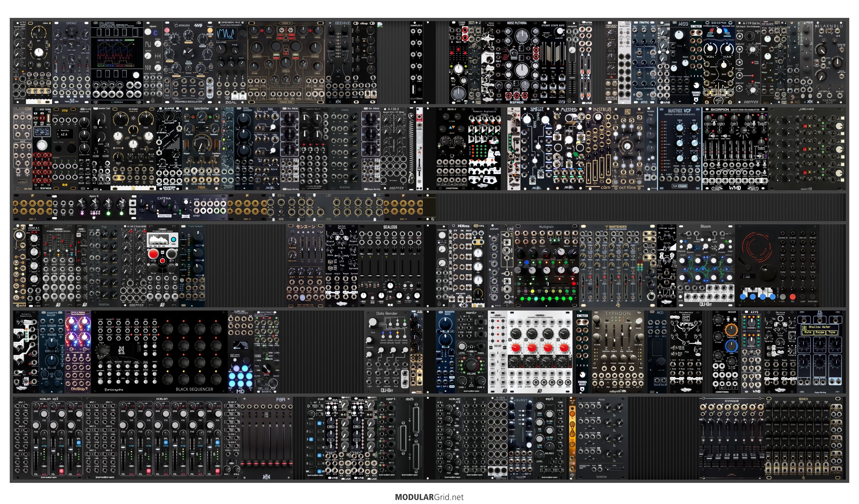Click the OPERAT module
The height and width of the screenshot is (504, 859).
(72, 62)
